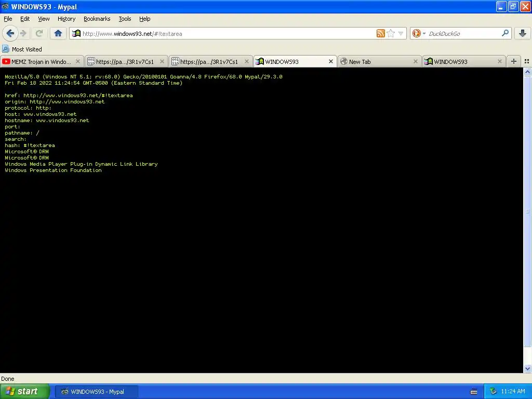The image size is (532, 399).
Task: Click the 'origin: http://www.windows93.net' line
Action: tap(55, 101)
